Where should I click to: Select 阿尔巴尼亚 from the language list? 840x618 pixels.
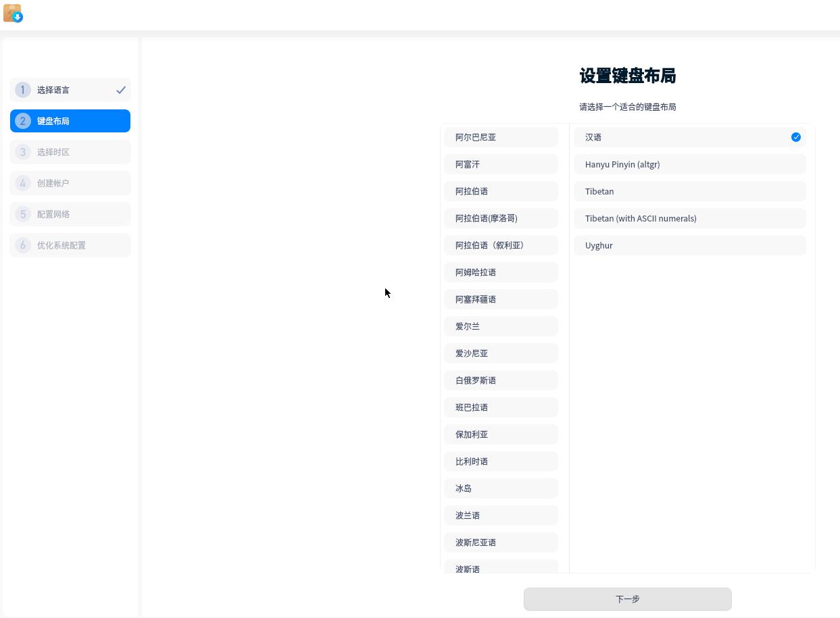pyautogui.click(x=501, y=137)
